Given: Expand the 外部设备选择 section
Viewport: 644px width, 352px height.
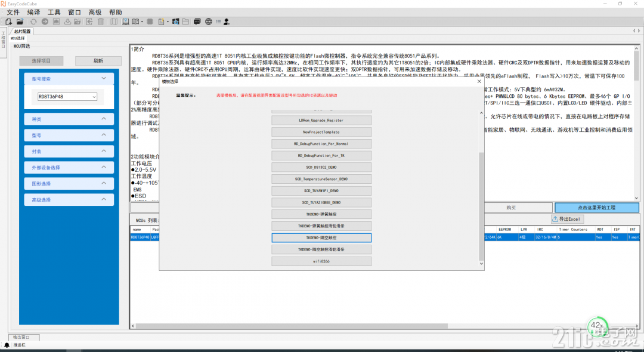Looking at the screenshot, I should pyautogui.click(x=104, y=167).
